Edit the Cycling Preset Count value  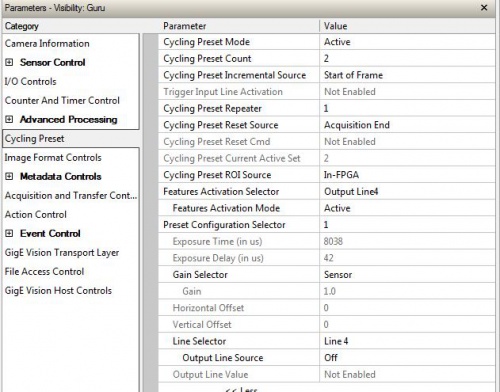pyautogui.click(x=407, y=58)
